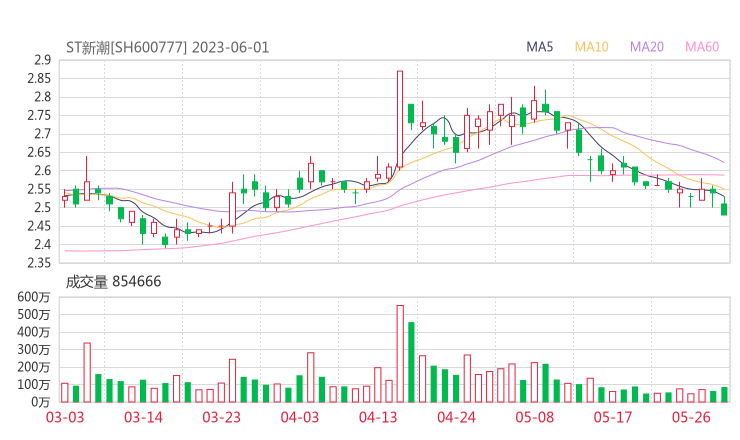Click the 05-08 date axis label
Screen dimensions: 740x440
pyautogui.click(x=535, y=417)
